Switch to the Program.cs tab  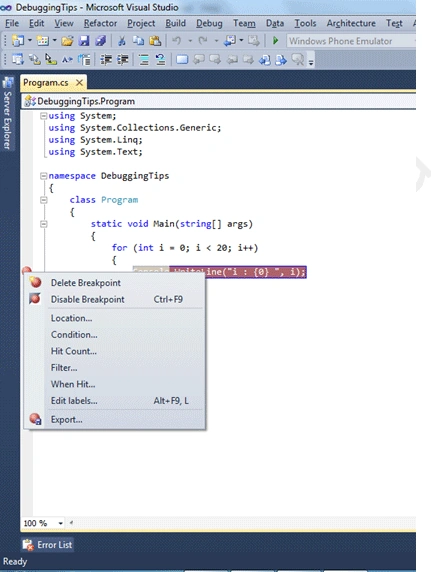pos(46,83)
